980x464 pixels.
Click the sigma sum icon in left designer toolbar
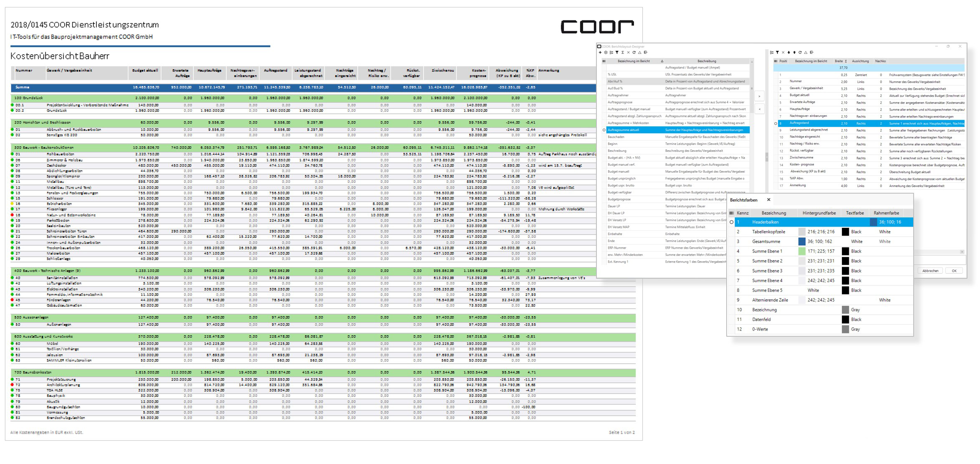point(623,53)
